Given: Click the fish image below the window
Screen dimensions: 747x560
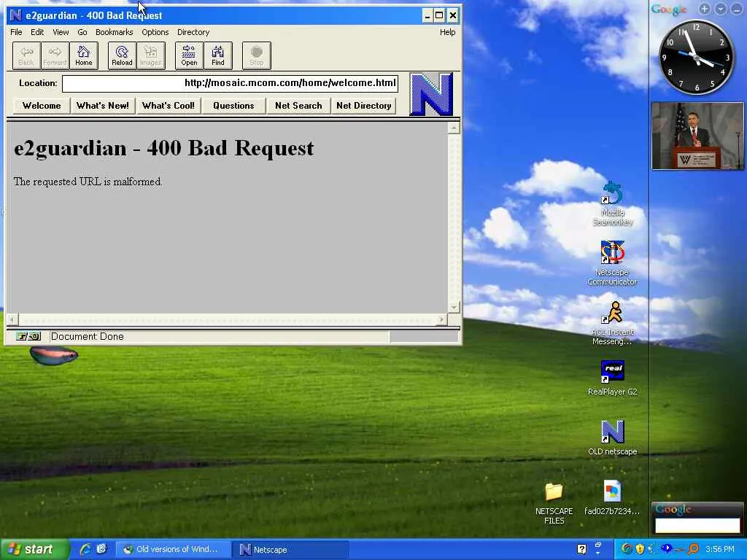Looking at the screenshot, I should tap(53, 355).
